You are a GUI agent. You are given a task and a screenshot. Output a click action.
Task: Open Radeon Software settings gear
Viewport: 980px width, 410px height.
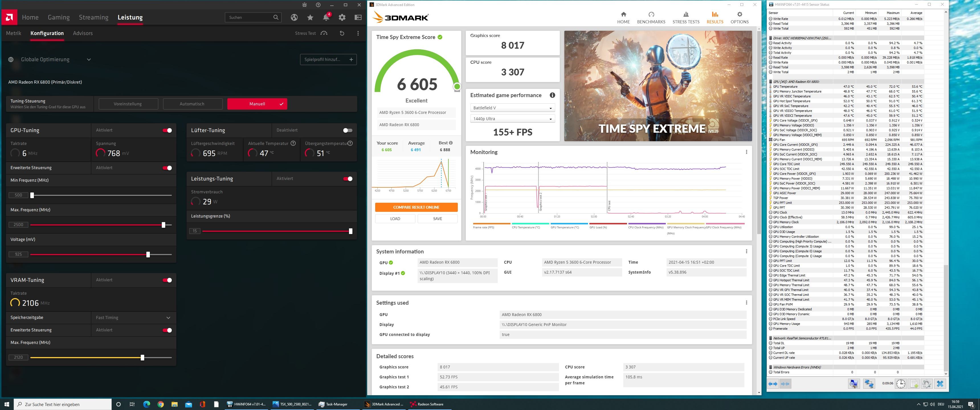coord(342,17)
